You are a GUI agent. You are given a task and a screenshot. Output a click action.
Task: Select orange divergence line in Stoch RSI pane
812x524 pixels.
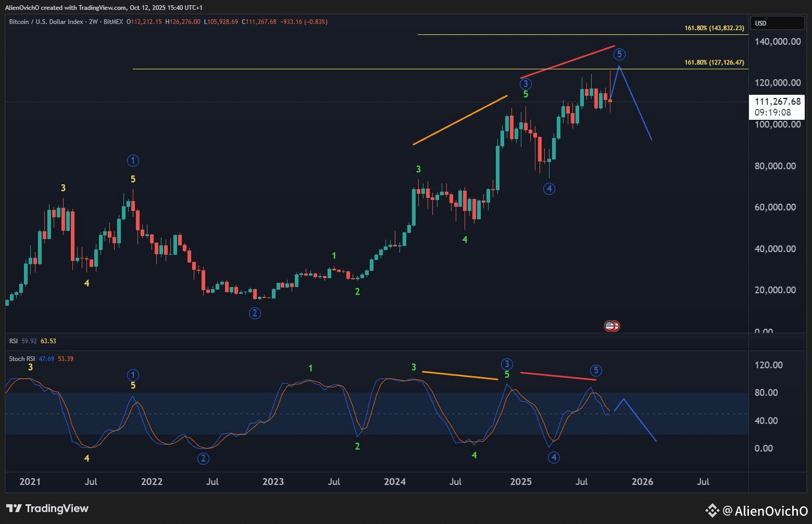(460, 376)
